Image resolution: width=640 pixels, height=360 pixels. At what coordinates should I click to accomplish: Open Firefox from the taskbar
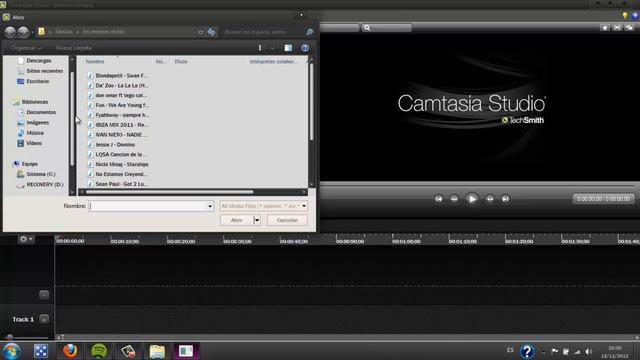pyautogui.click(x=70, y=351)
